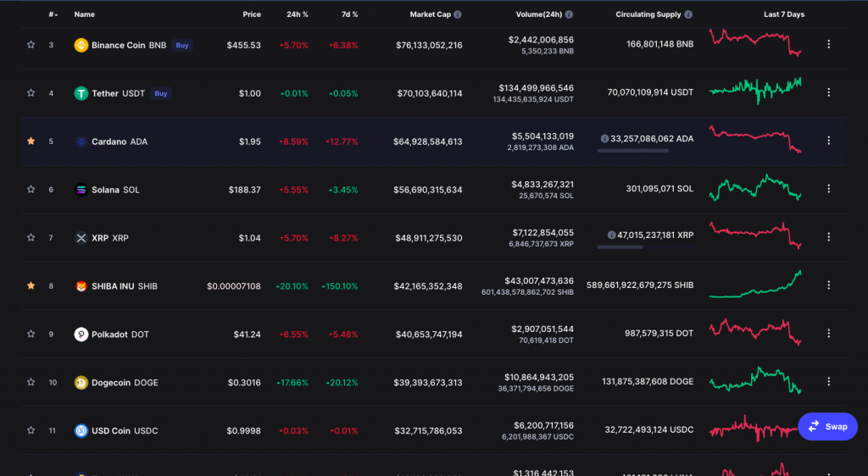Viewport: 868px width, 476px height.
Task: Open XRP's more-options menu
Action: click(x=829, y=236)
